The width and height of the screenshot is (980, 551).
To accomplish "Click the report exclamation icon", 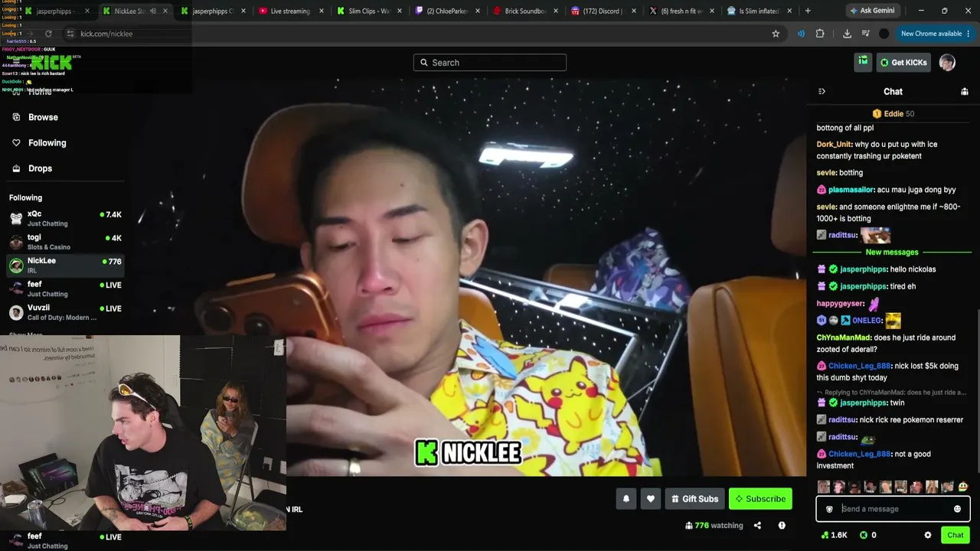I will (x=782, y=526).
